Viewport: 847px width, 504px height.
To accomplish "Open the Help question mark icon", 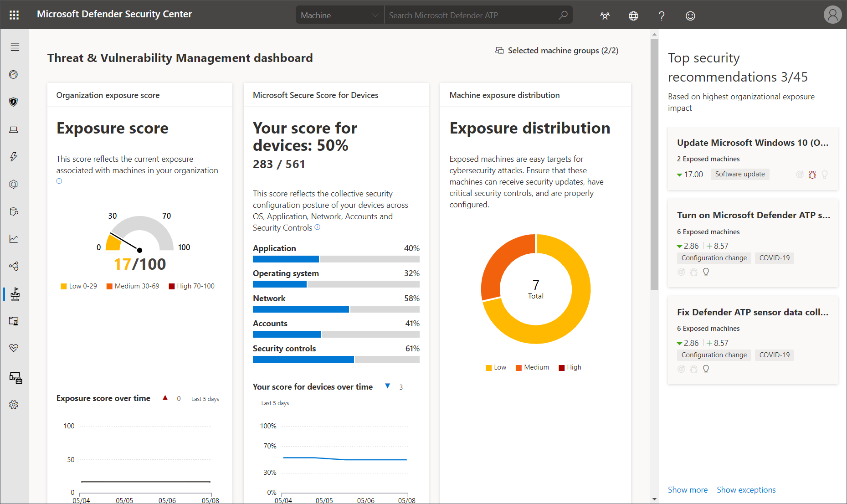I will point(662,16).
